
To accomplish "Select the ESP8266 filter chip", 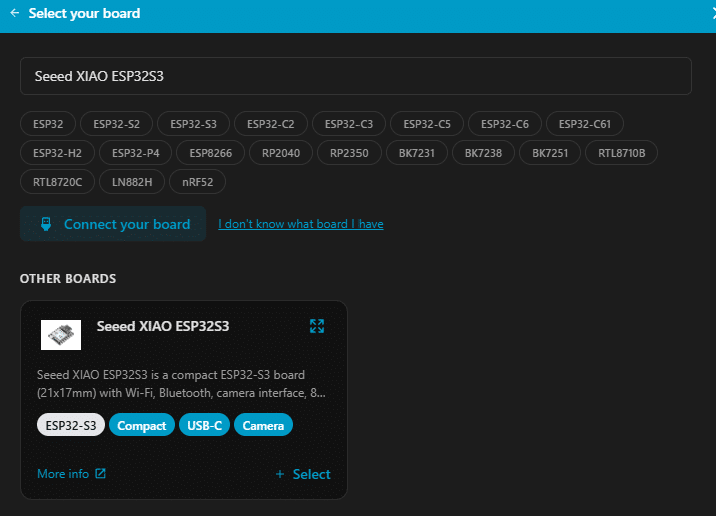I will click(x=211, y=153).
